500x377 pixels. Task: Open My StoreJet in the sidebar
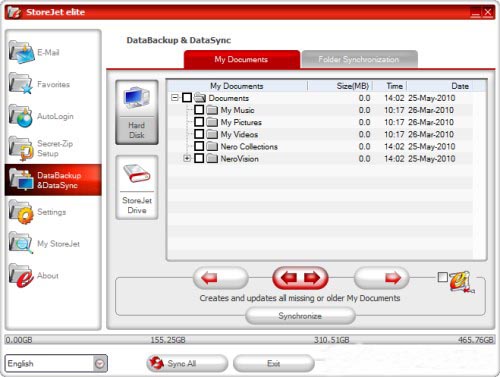point(44,243)
